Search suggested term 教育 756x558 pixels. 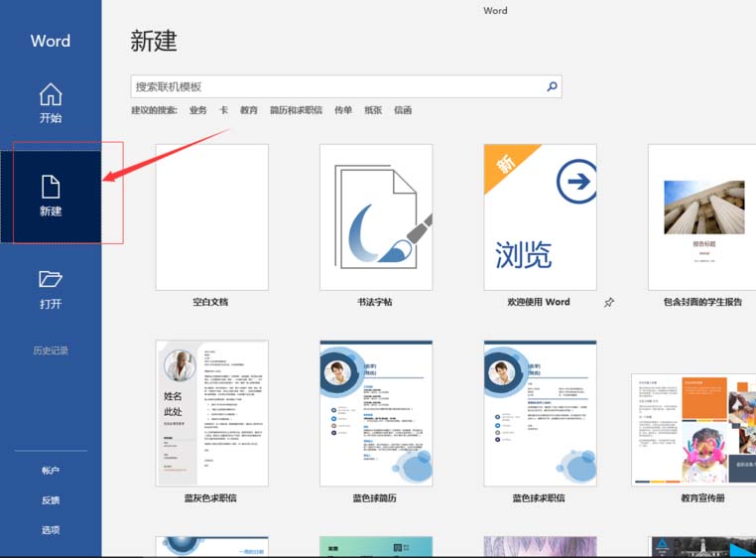(x=249, y=110)
